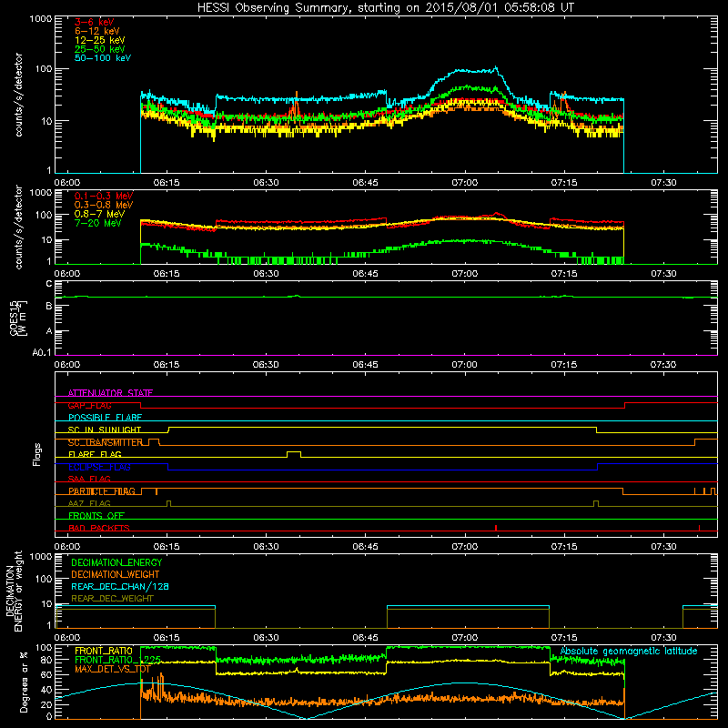Click the green 25-50 keV legend label

tap(100, 49)
